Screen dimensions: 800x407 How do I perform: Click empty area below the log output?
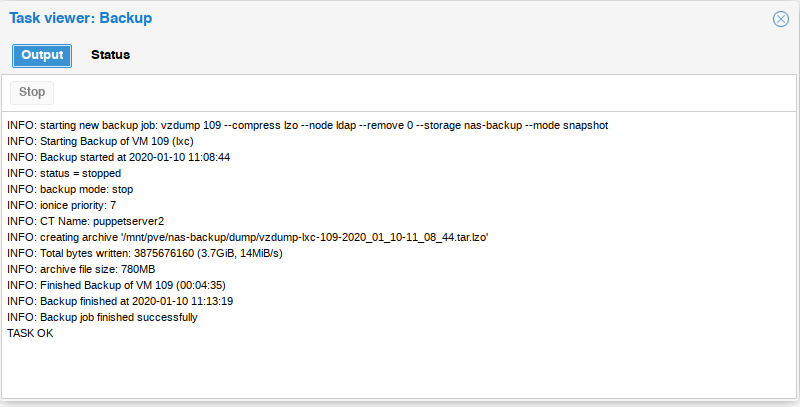(x=399, y=370)
